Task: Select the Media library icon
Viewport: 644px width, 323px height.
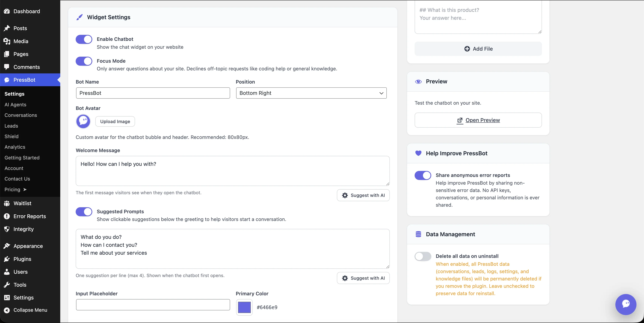Action: [7, 41]
